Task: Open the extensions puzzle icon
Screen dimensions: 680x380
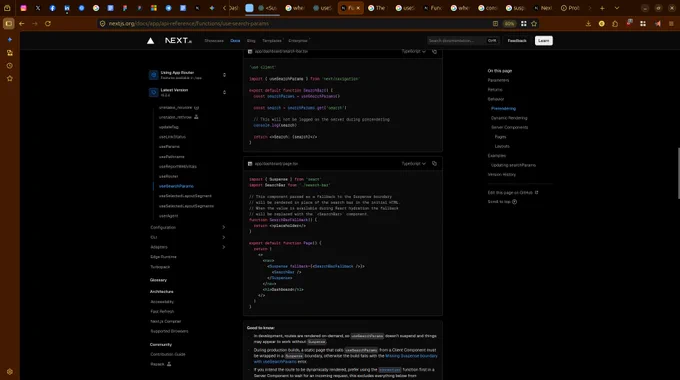Action: pyautogui.click(x=615, y=23)
